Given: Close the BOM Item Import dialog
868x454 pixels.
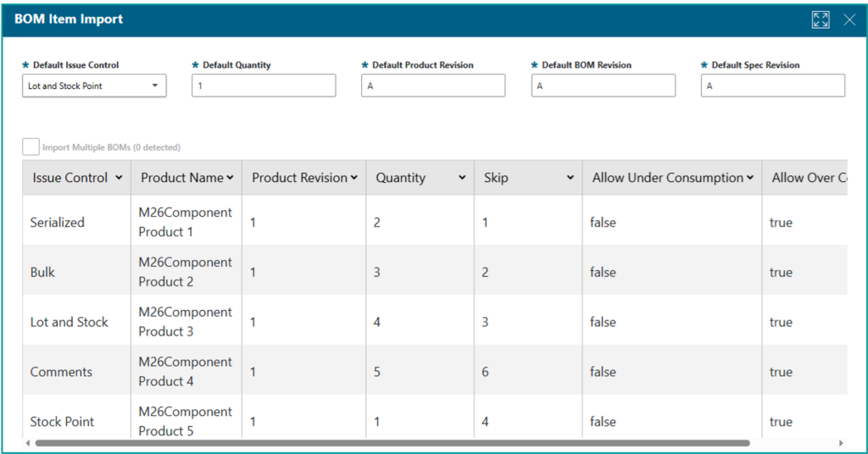Looking at the screenshot, I should (849, 19).
